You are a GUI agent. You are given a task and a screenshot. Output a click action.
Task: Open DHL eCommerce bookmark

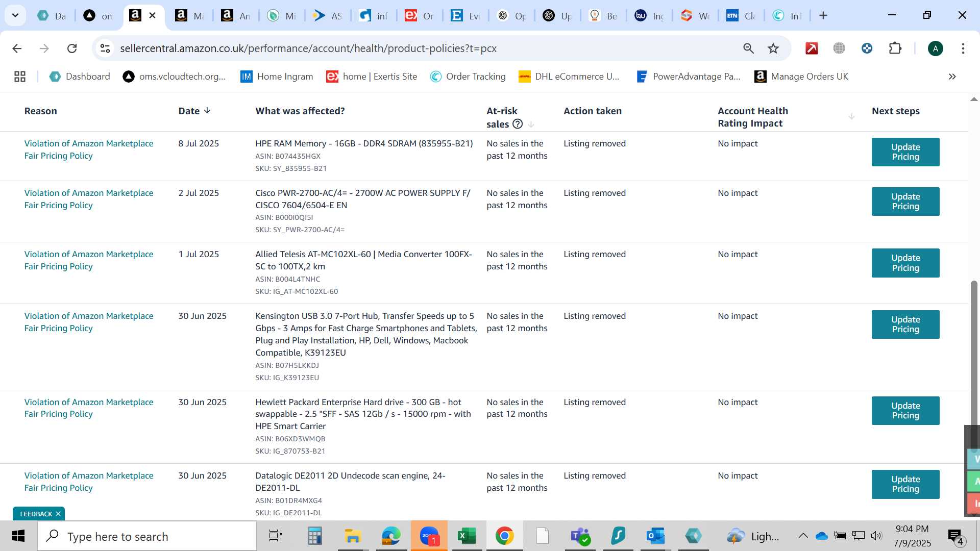[x=569, y=77]
